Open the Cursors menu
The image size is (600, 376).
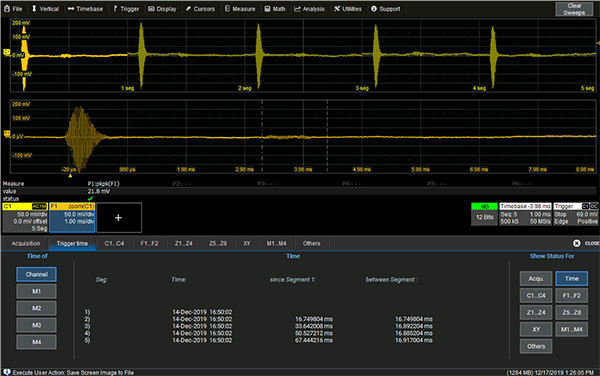point(200,8)
